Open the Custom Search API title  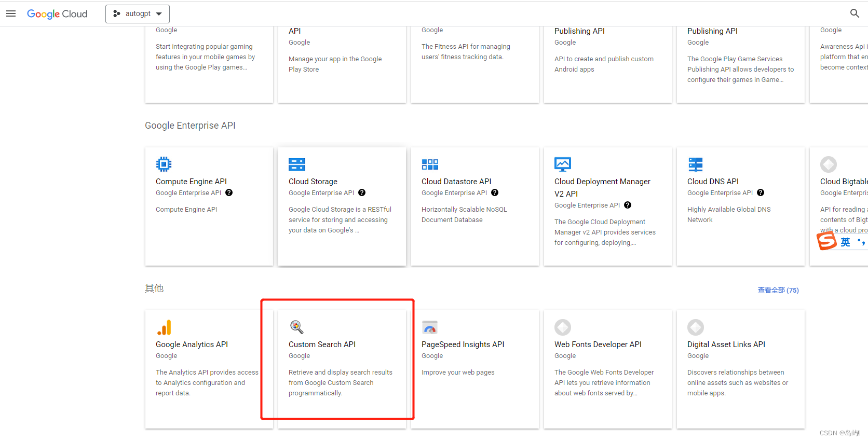[x=322, y=344]
